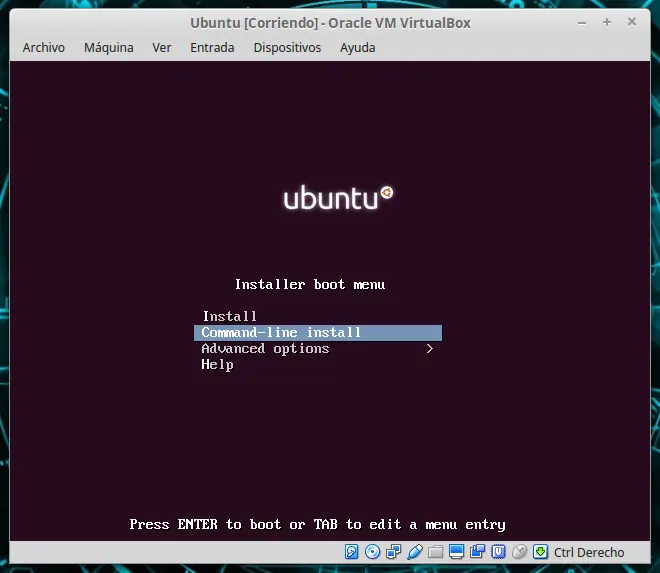Click the video capture status icon
Screen dimensions: 660x573
click(477, 552)
